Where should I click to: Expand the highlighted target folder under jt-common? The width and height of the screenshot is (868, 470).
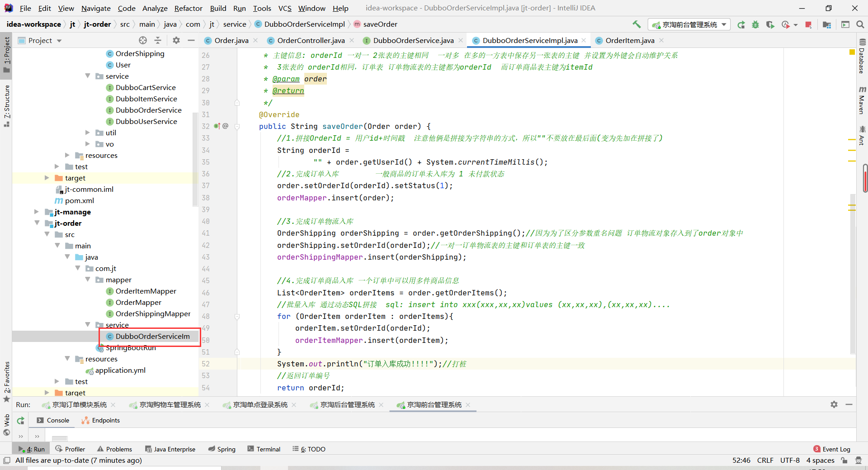point(47,178)
